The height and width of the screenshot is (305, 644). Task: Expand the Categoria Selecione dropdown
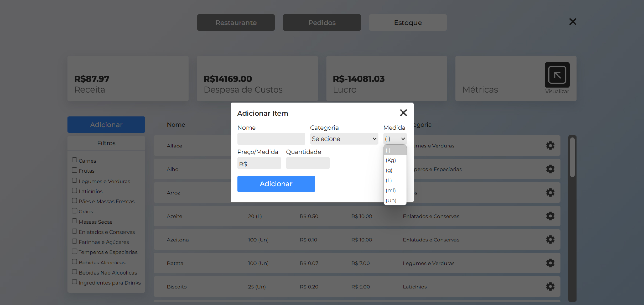click(344, 139)
